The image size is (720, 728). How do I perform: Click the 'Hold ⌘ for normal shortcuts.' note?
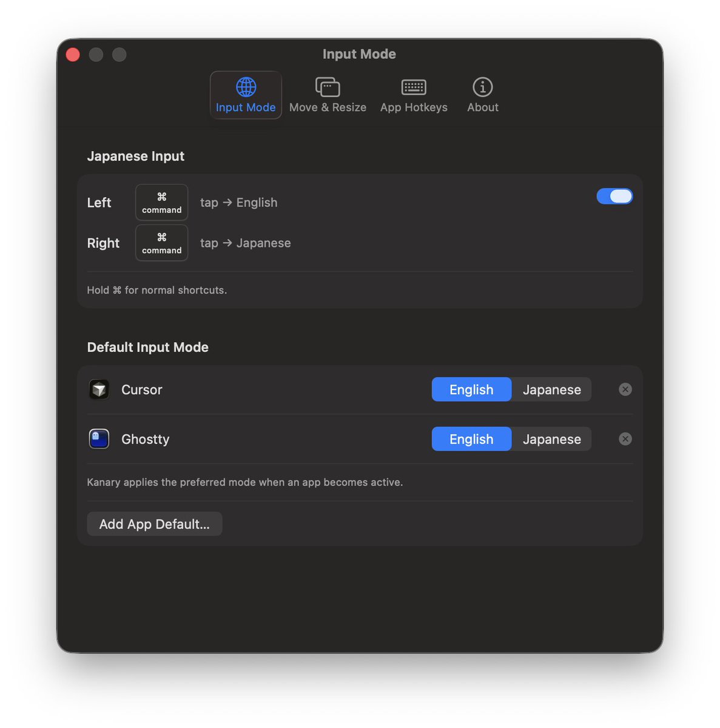pos(157,290)
